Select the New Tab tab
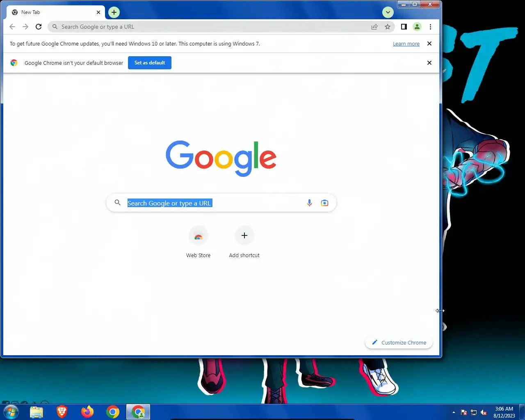The image size is (525, 420). (56, 12)
